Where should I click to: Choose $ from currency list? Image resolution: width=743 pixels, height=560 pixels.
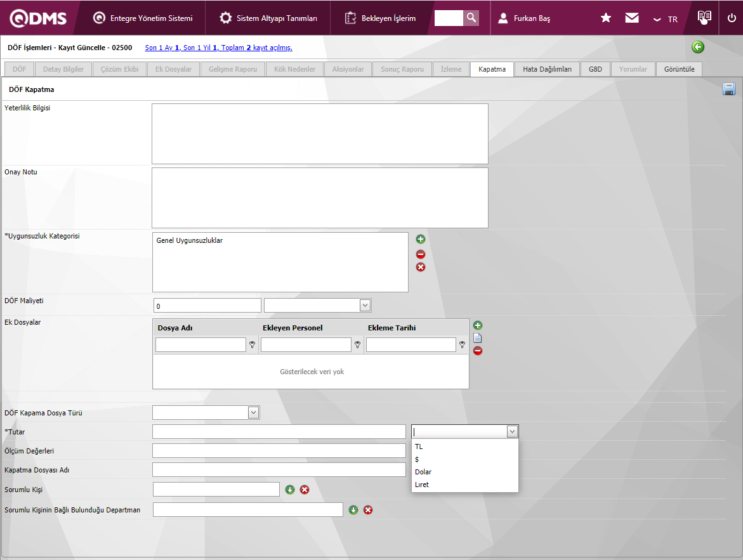(465, 459)
